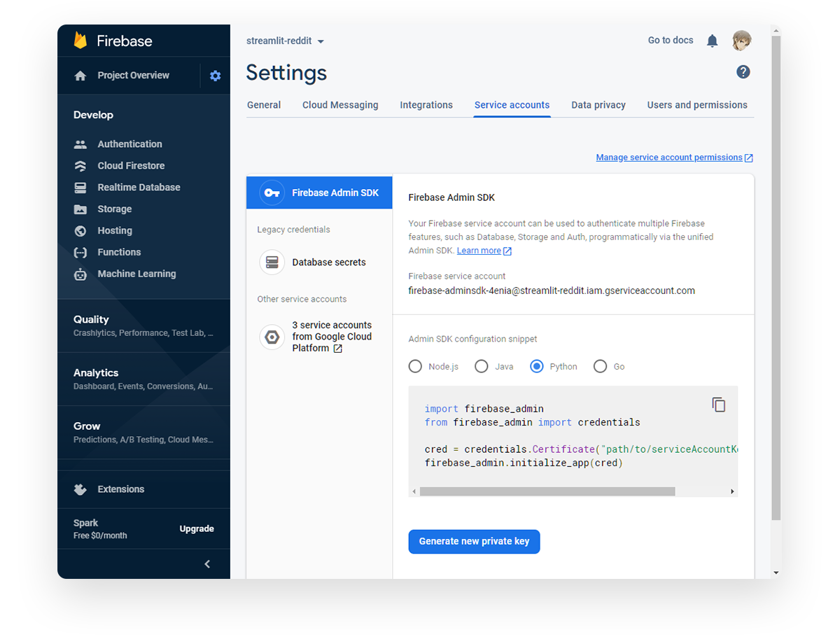
Task: Click the page vertical scrollbar thumb
Action: click(x=776, y=279)
